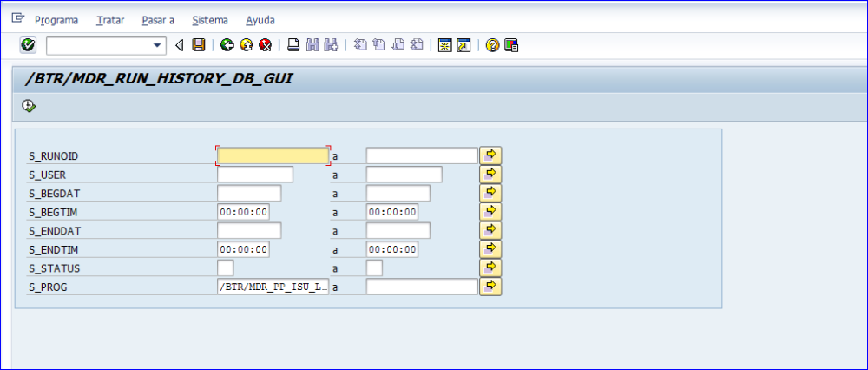Click the yellow Help question mark icon
868x370 pixels.
[492, 45]
